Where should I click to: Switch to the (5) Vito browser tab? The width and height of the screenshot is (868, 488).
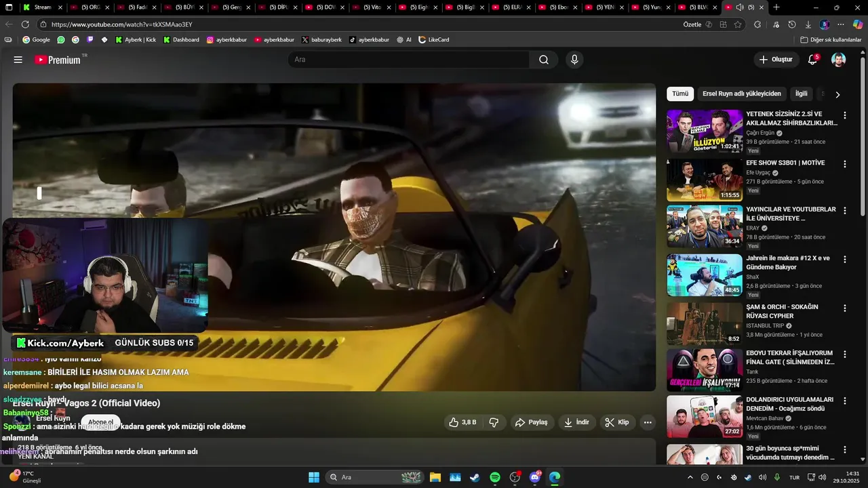[372, 7]
